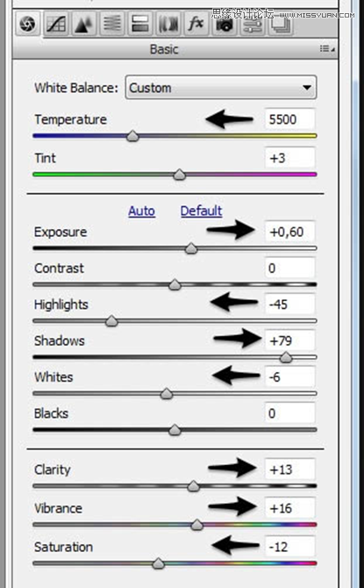Open the Split Toning tab
Screen dimensions: 364x588
[x=139, y=24]
